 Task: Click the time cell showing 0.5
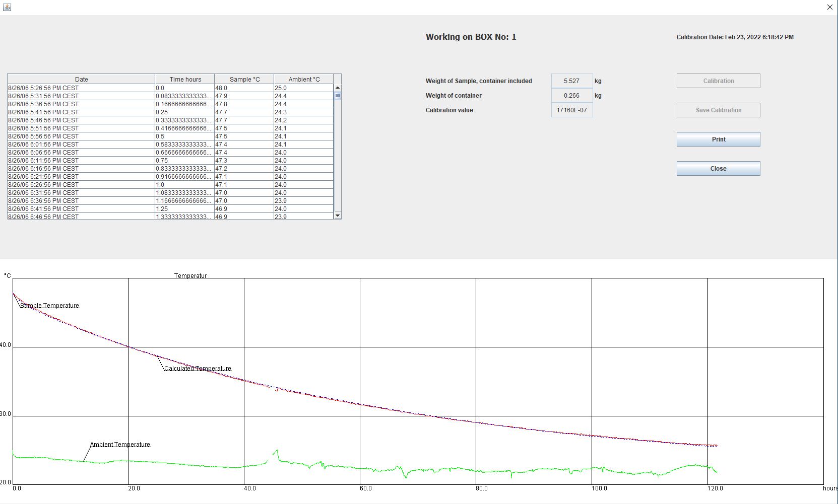pyautogui.click(x=185, y=136)
